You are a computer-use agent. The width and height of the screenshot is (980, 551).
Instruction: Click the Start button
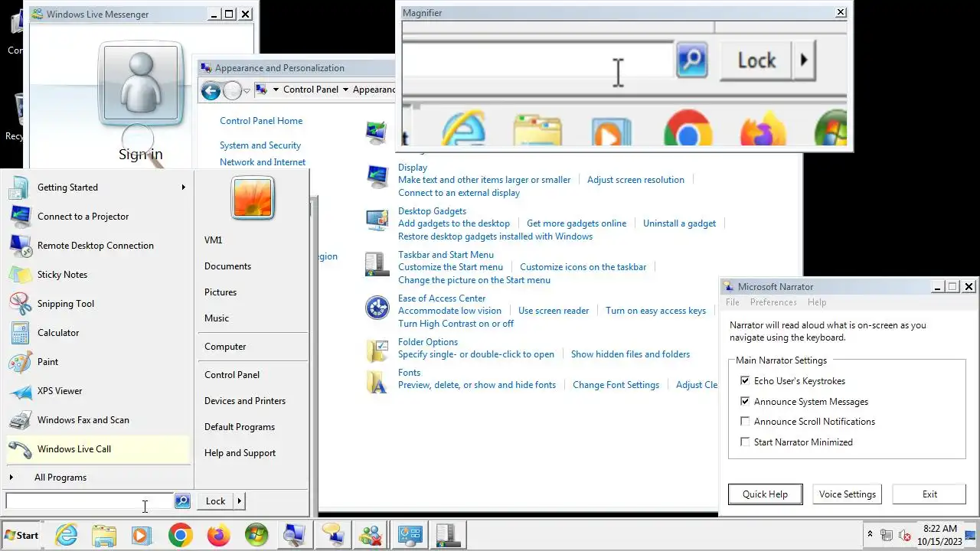[21, 535]
